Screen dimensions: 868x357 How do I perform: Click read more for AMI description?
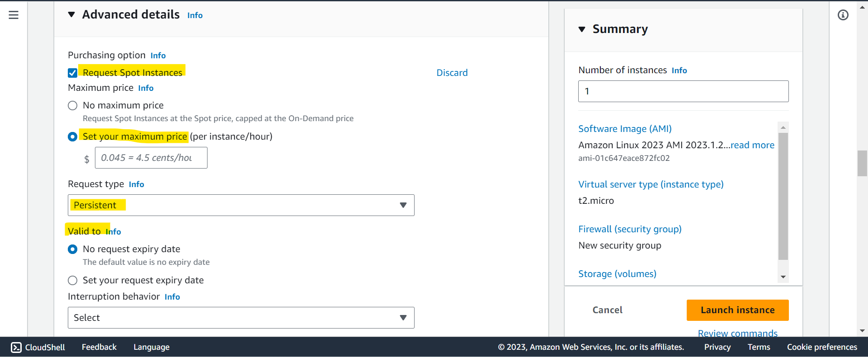[x=752, y=145]
